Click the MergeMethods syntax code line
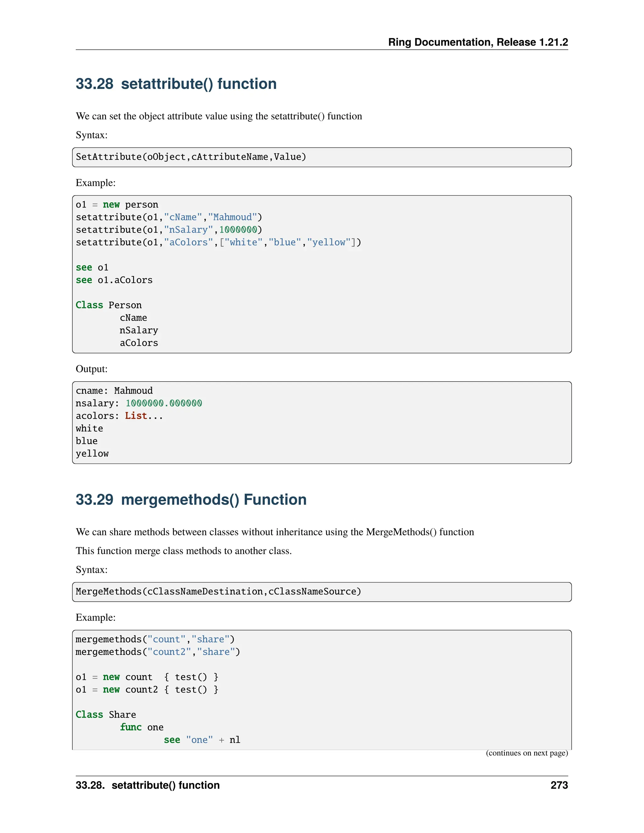 tap(218, 592)
